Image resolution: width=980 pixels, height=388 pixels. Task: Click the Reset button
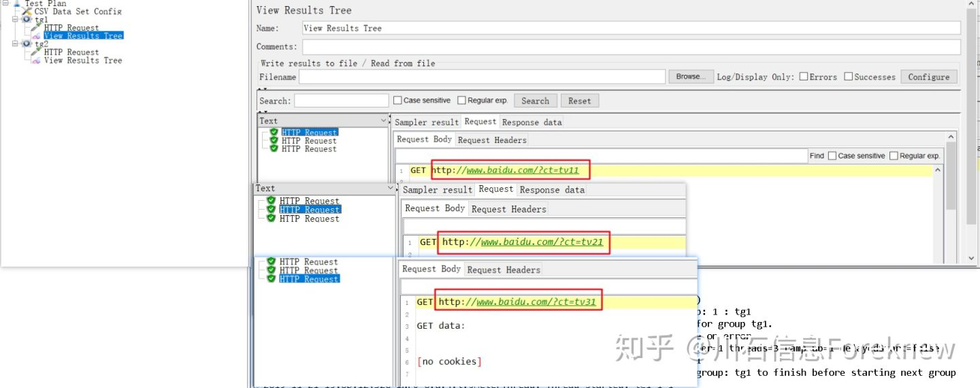(x=580, y=101)
